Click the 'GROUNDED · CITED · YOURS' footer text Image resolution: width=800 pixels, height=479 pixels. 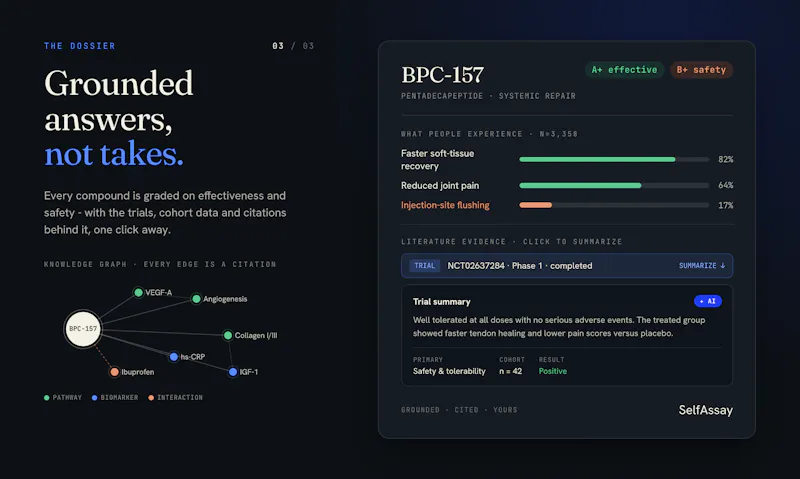(x=459, y=410)
